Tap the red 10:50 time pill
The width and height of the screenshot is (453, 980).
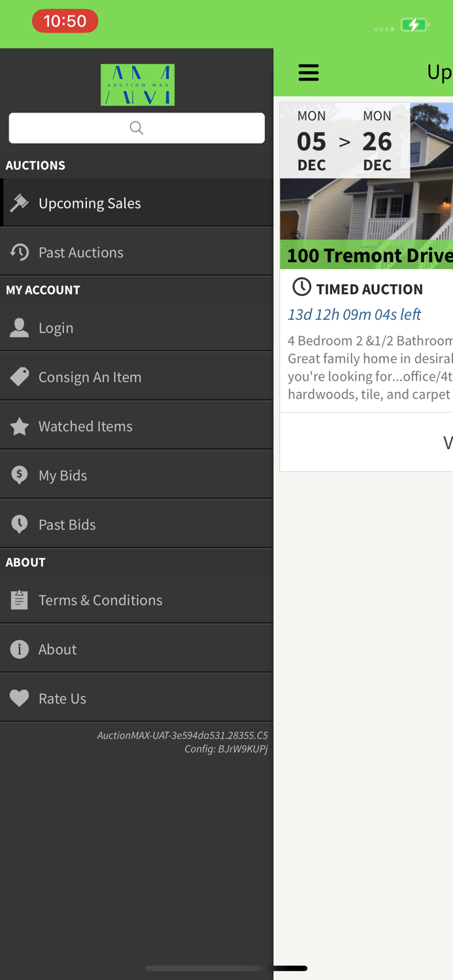[x=65, y=21]
